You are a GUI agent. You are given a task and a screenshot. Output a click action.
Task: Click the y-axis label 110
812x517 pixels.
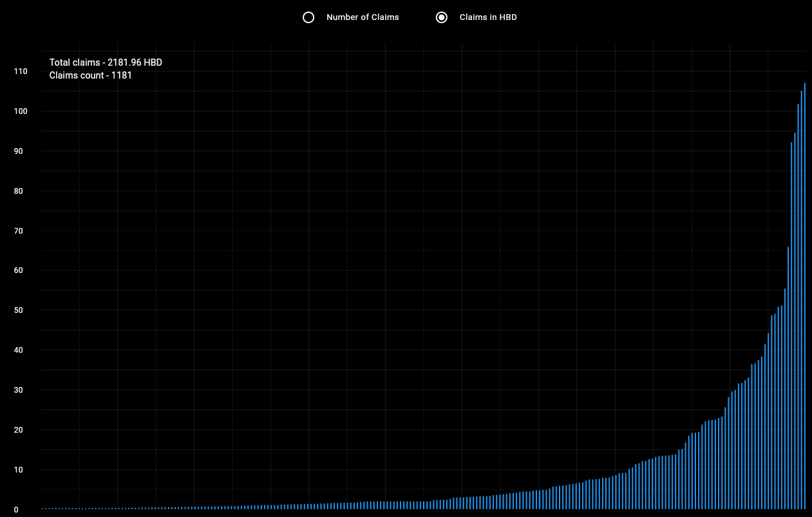coord(21,71)
